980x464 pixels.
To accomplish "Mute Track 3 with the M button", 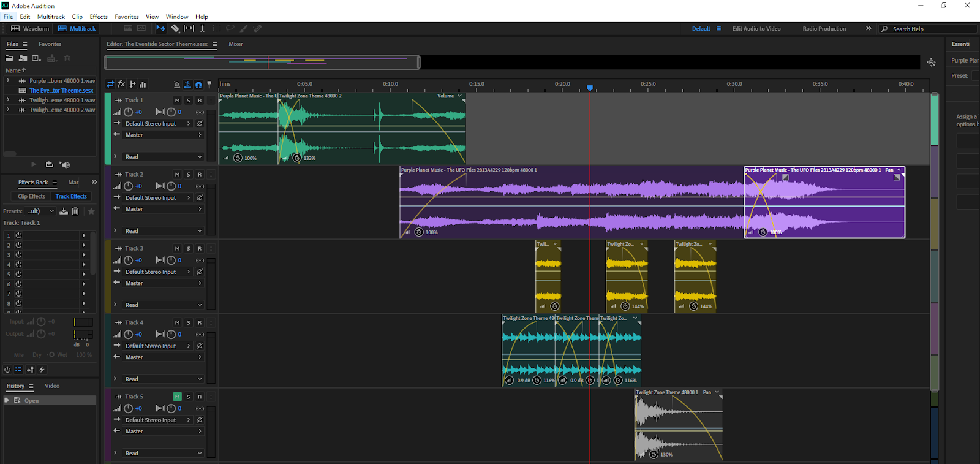I will 177,249.
